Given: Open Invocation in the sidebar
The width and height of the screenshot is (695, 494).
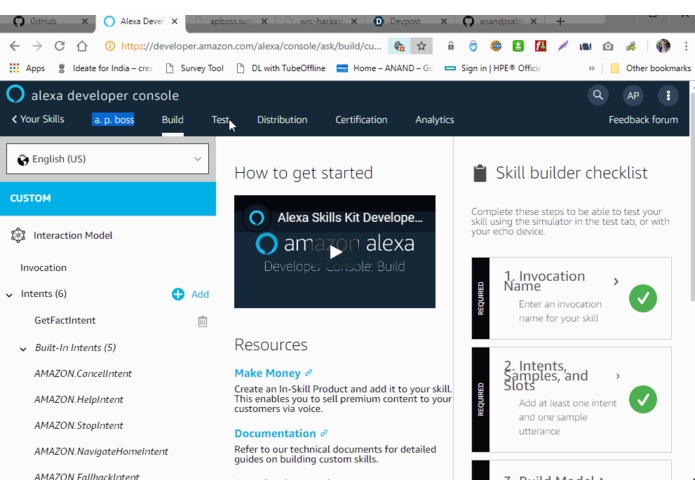Looking at the screenshot, I should (x=43, y=268).
